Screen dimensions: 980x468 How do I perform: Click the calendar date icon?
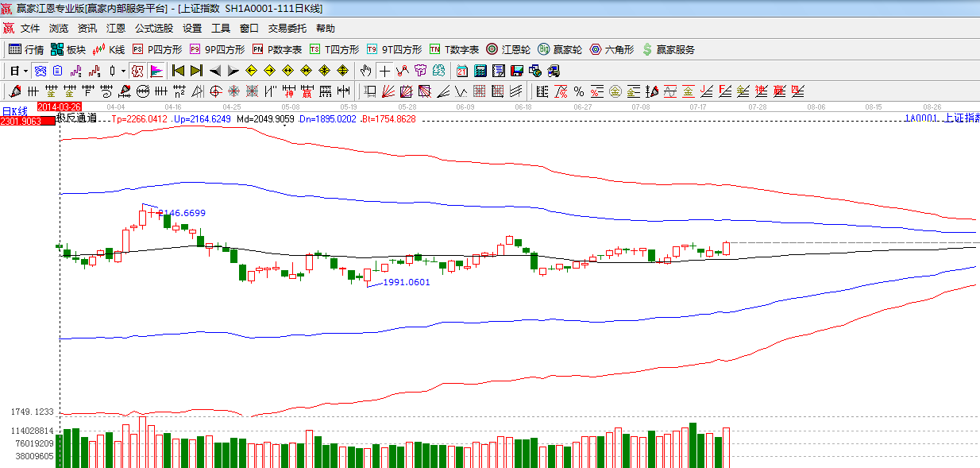[x=461, y=71]
